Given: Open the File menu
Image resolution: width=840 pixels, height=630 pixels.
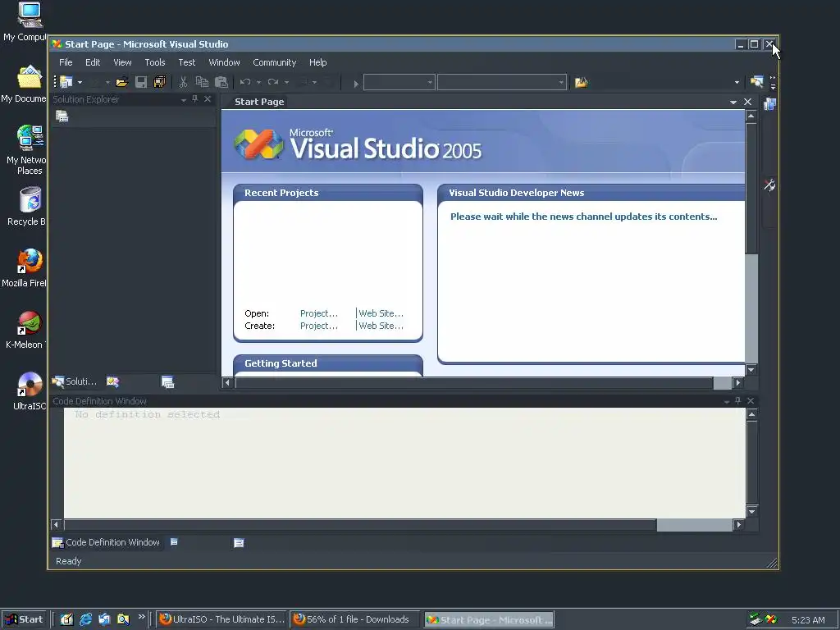Looking at the screenshot, I should coord(66,62).
